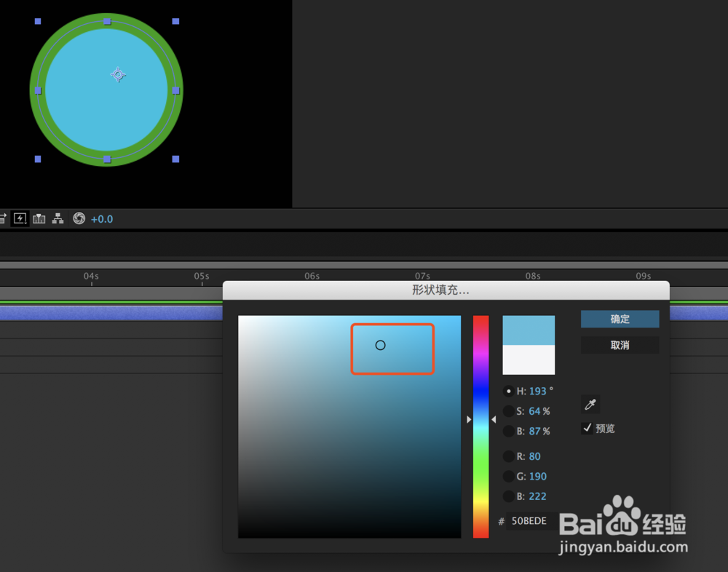Click the 08s mark on timeline ruler

[533, 277]
